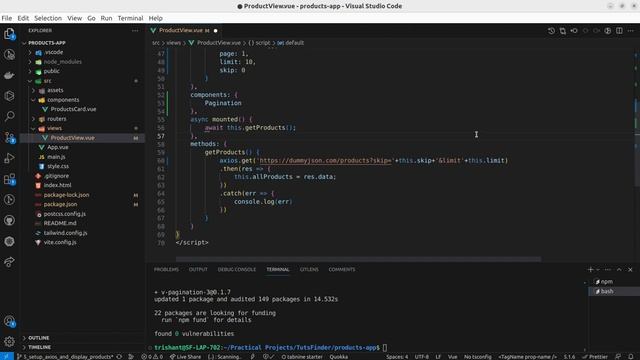Open Live Share icon in activity bar
This screenshot has height=360, width=640.
point(9,262)
